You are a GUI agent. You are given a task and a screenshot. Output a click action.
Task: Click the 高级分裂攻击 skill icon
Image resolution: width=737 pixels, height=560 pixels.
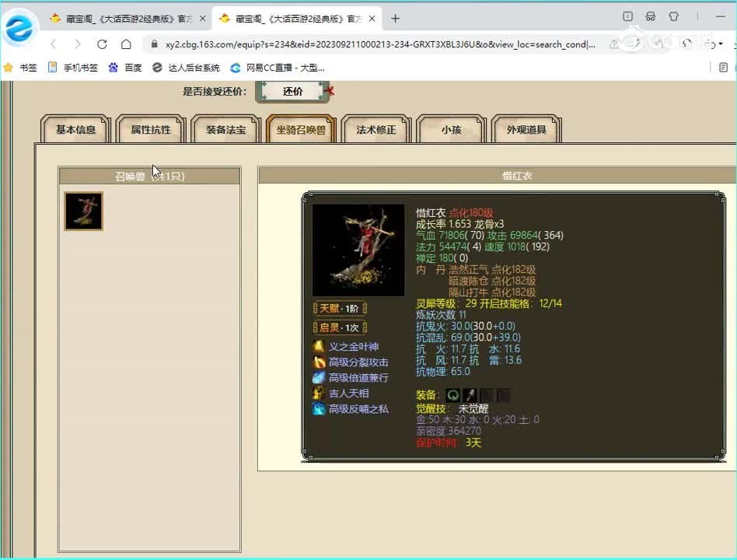(x=319, y=362)
